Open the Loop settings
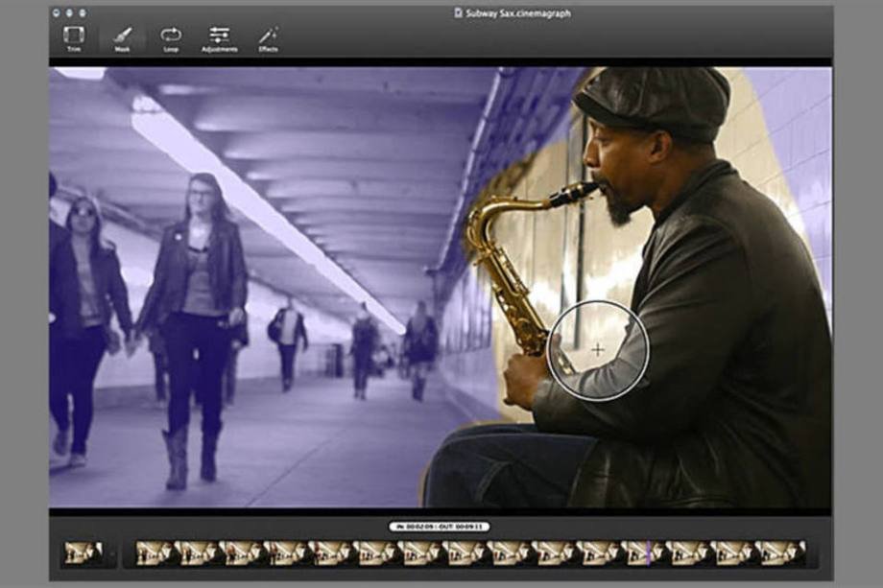This screenshot has height=588, width=883. pos(171,36)
